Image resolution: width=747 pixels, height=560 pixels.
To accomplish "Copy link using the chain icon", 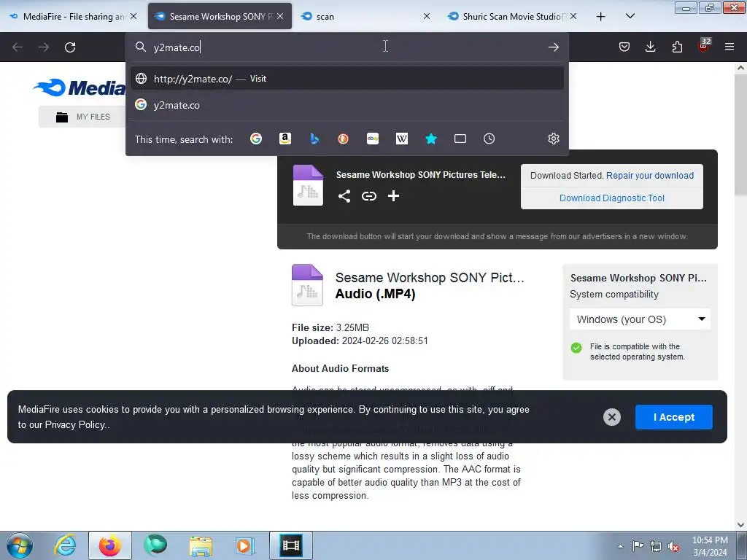I will click(368, 196).
